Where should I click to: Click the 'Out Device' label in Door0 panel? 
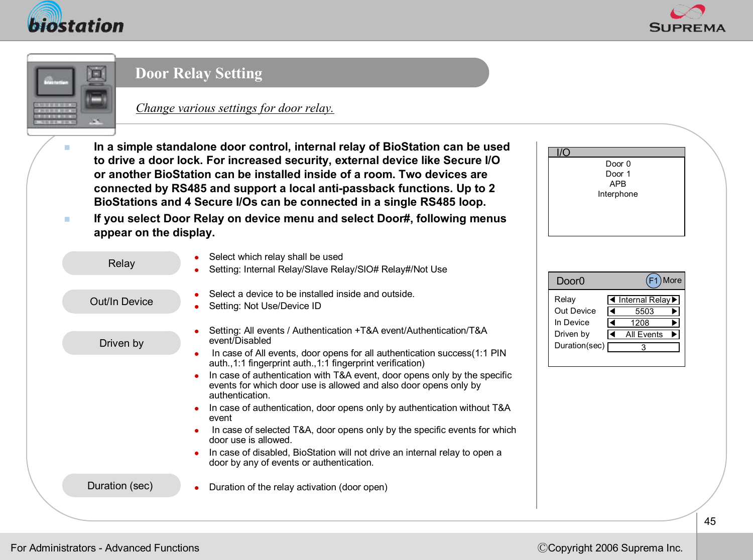pos(575,311)
